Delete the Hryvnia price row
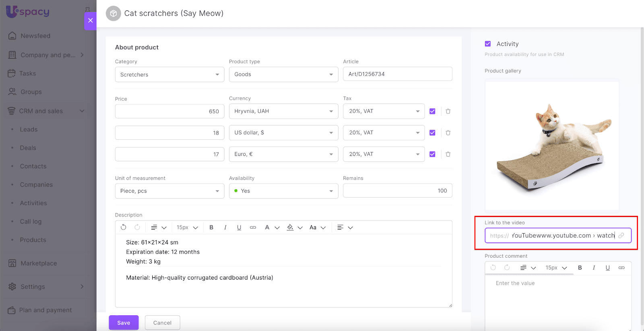Image resolution: width=644 pixels, height=331 pixels. 448,111
